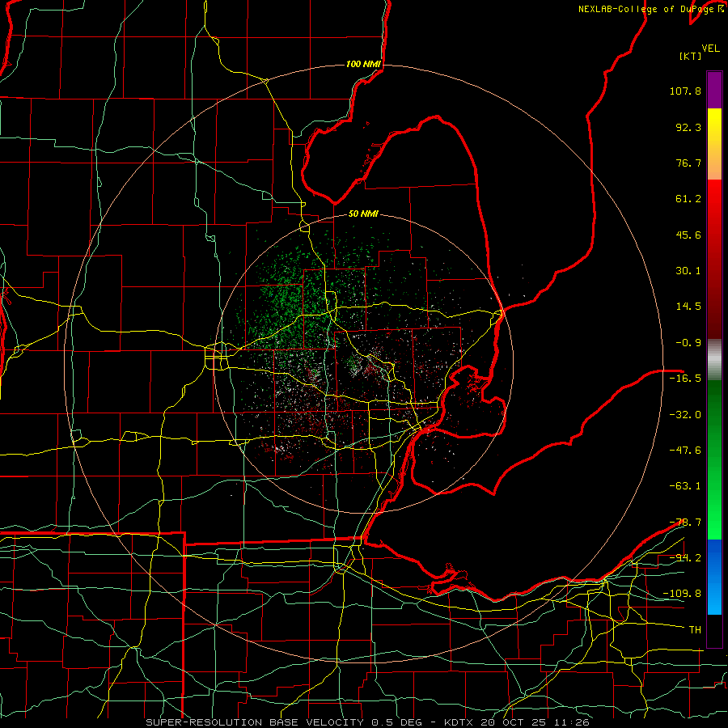Click the -78.7 legend value
This screenshot has height=728, width=728.
685,523
